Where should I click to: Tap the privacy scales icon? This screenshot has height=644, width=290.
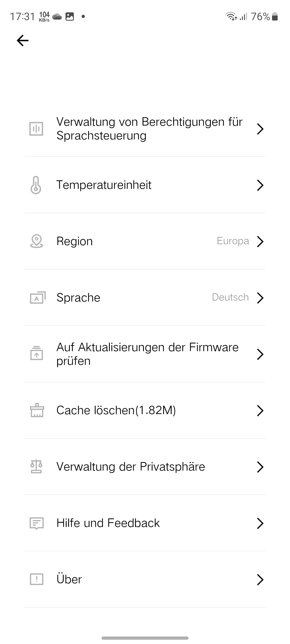36,467
